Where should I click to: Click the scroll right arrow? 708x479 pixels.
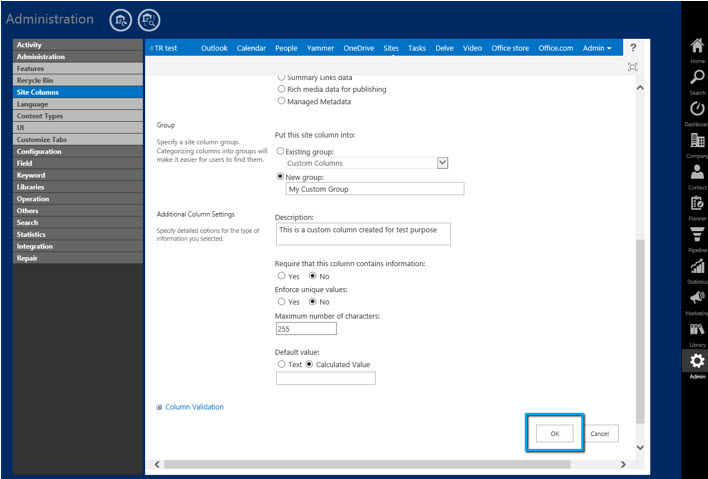click(x=623, y=465)
